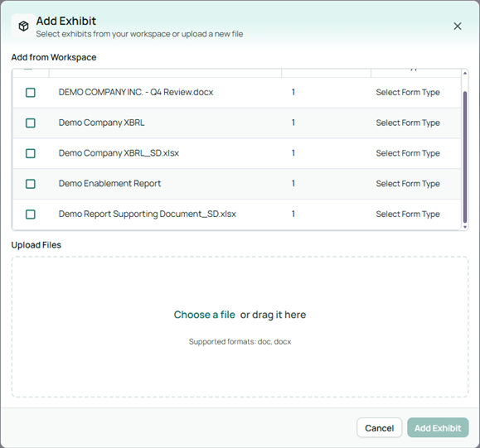This screenshot has width=480, height=448.
Task: Open Select Form Type for Demo Enablement Report
Action: [x=408, y=184]
